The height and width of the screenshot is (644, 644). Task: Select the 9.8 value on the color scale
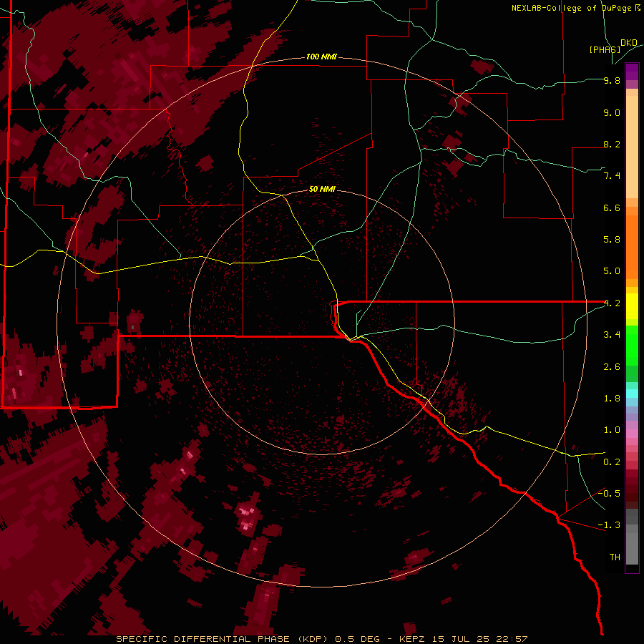[612, 80]
